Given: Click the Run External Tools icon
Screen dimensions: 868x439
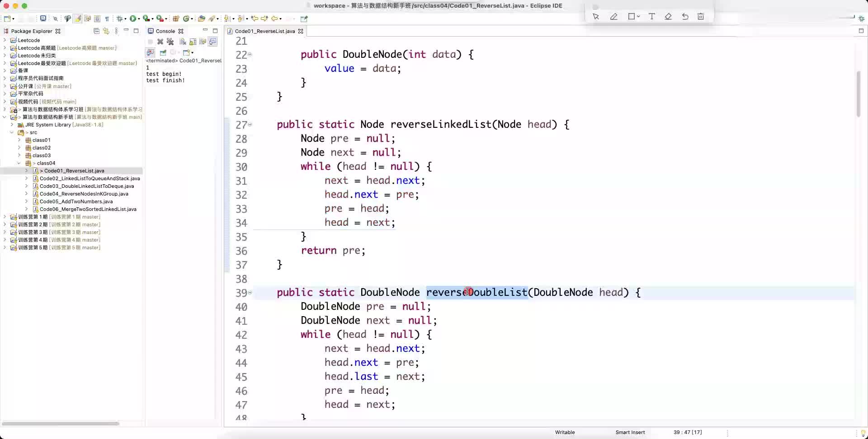Looking at the screenshot, I should pos(160,19).
